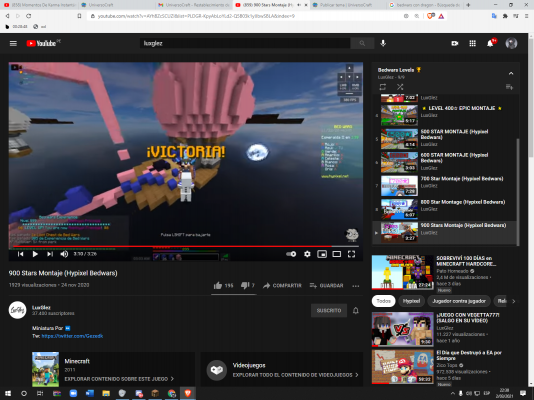Open the YouTube guide hamburger menu
Image resolution: width=534 pixels, height=400 pixels.
[13, 43]
